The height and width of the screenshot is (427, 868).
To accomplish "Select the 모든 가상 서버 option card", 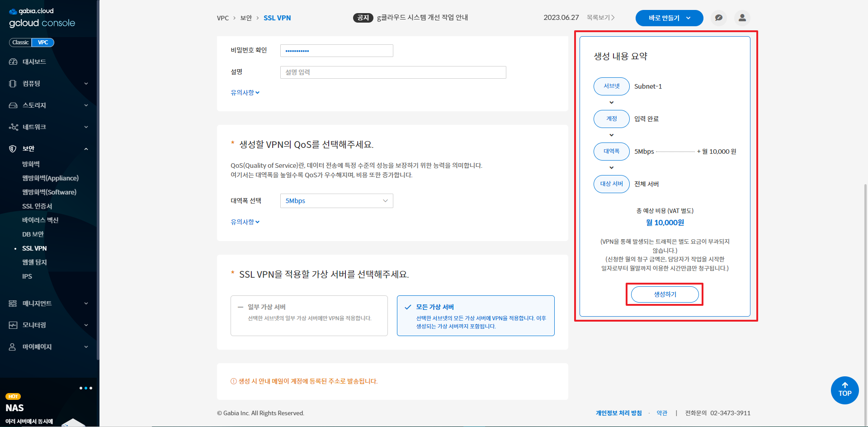I will coord(476,316).
